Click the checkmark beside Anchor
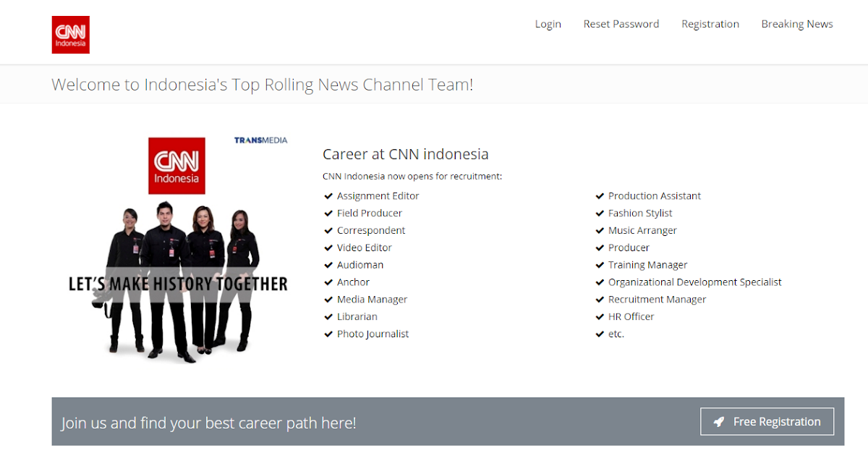The image size is (868, 456). (328, 282)
